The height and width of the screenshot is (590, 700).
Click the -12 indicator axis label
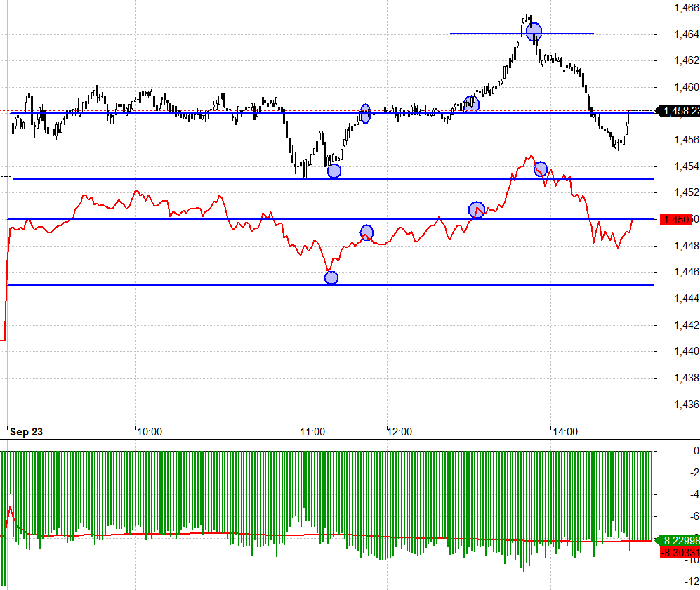692,582
